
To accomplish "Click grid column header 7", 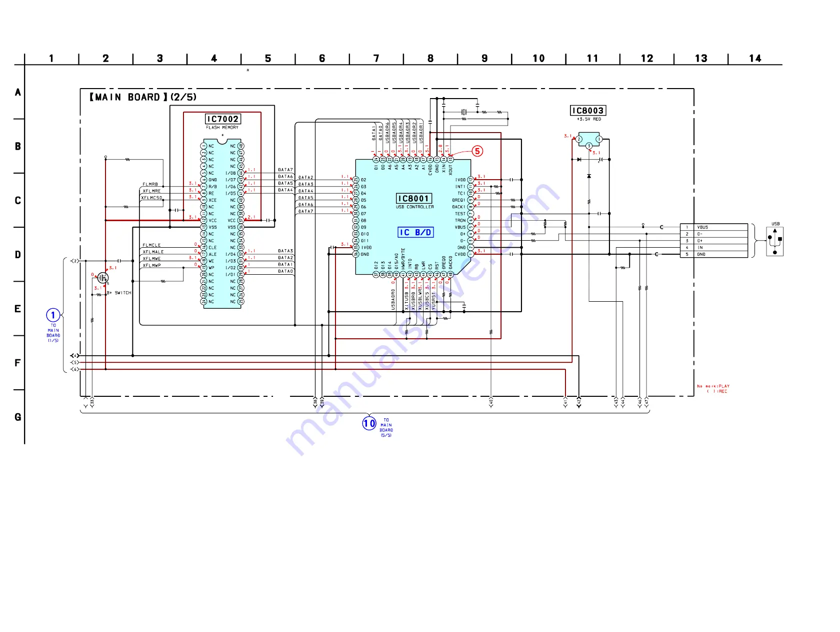I will 376,59.
